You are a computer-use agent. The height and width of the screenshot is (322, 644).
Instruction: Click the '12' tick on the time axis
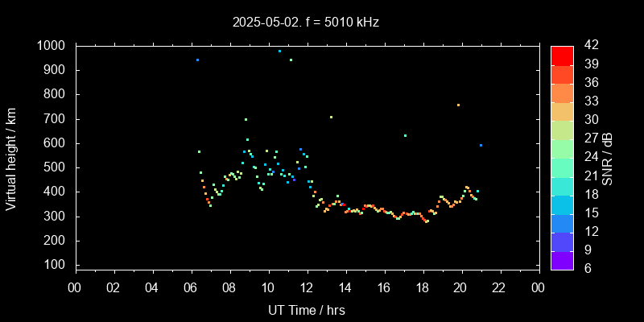(307, 288)
